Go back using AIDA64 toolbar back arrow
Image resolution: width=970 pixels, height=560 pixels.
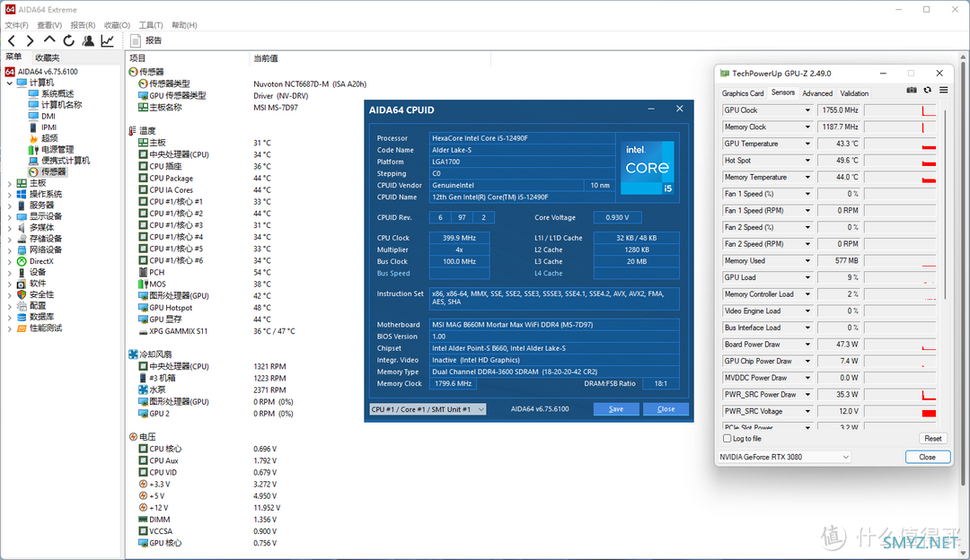[12, 40]
